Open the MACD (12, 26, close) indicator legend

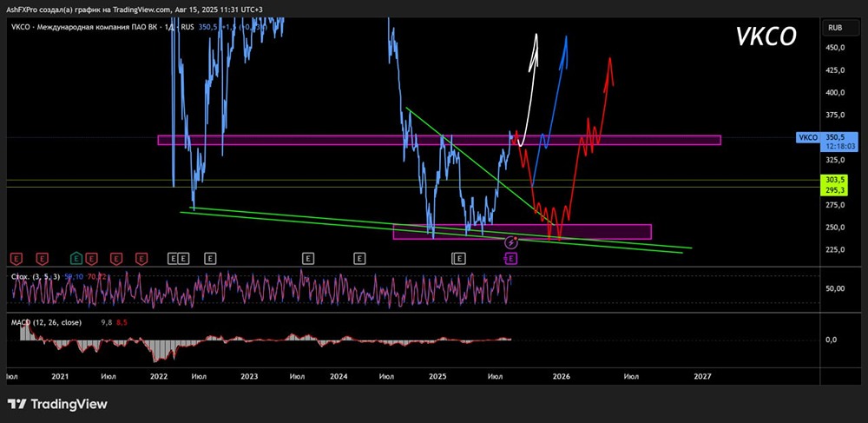point(47,322)
